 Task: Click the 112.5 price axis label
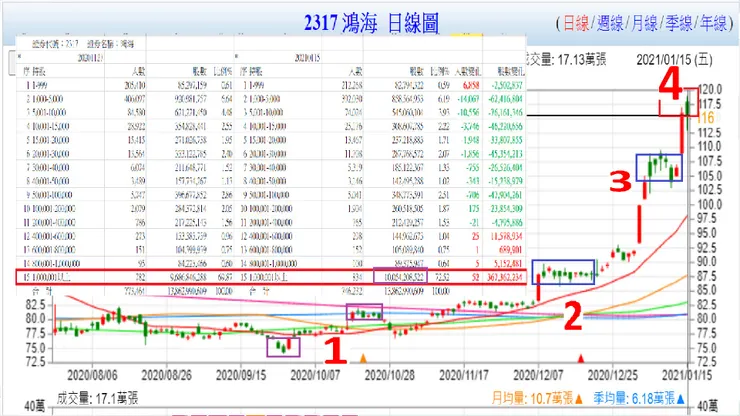pos(710,132)
